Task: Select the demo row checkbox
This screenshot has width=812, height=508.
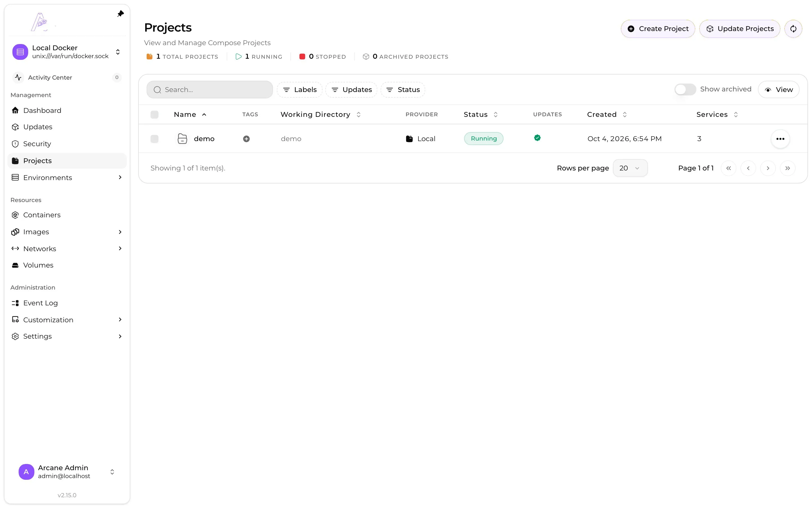Action: [x=154, y=139]
